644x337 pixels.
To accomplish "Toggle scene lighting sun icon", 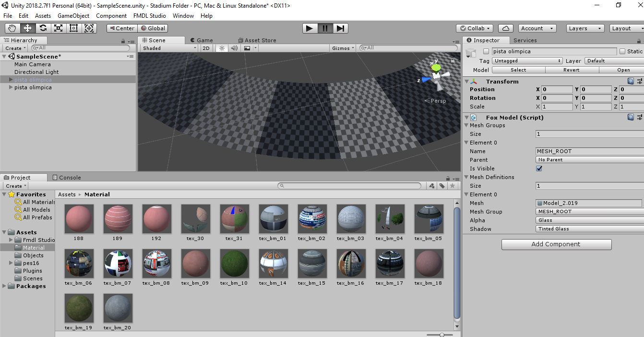I will point(222,48).
